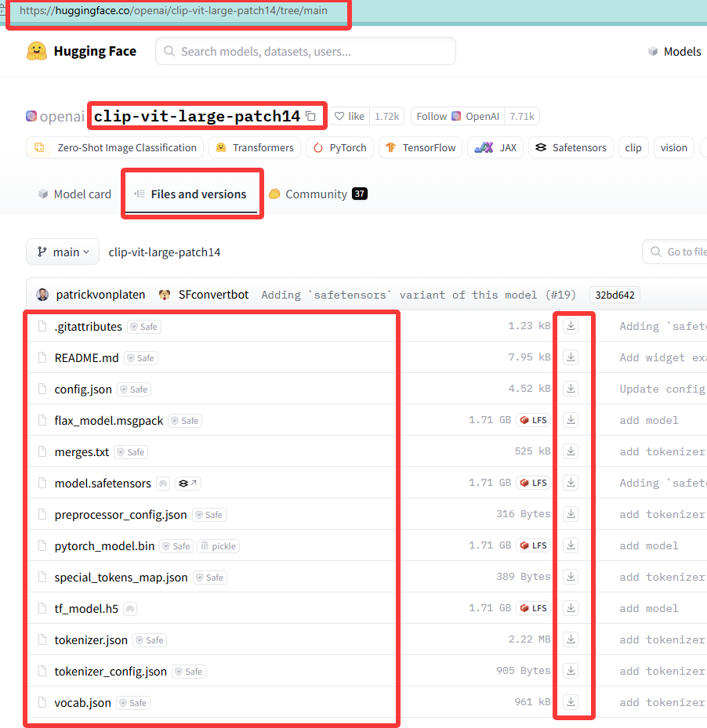
Task: Copy the model name clip-vit-large-patch14
Action: pos(310,116)
